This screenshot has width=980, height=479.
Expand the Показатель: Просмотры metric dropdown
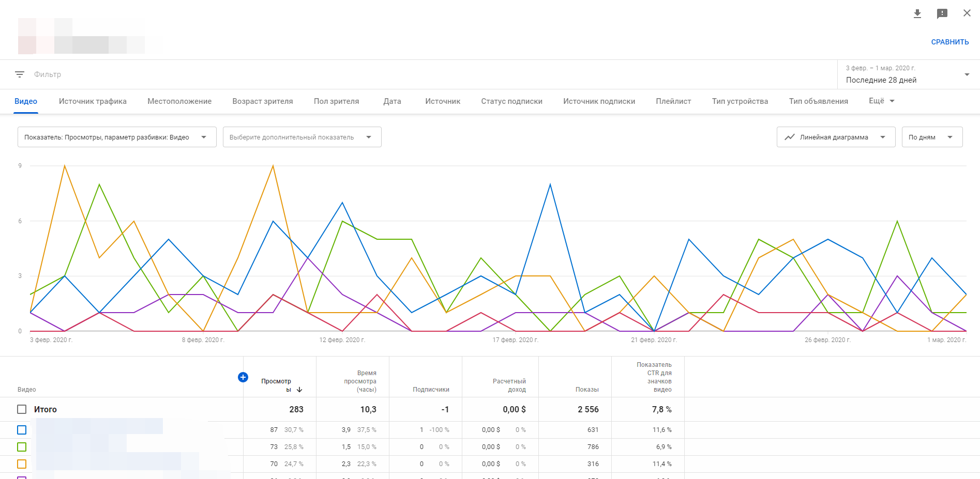(116, 137)
